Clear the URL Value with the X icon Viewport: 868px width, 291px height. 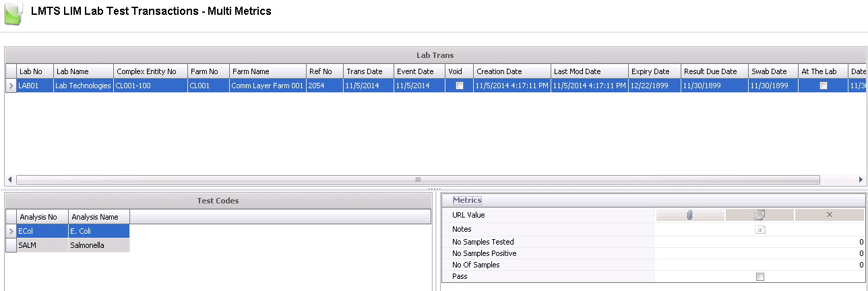click(829, 215)
